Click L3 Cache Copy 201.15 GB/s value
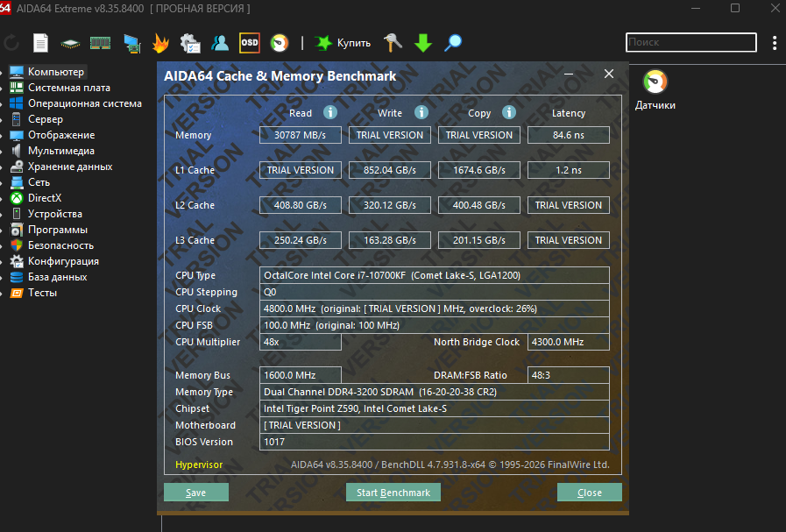 point(479,240)
